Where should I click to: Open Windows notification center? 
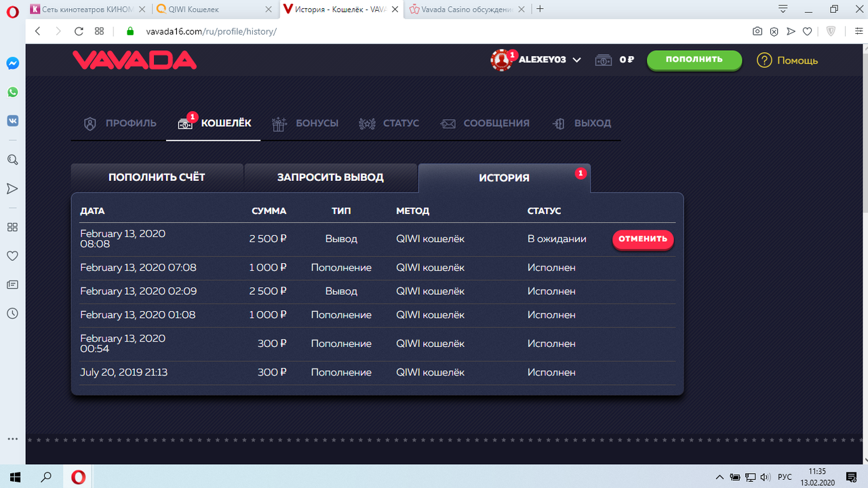[852, 477]
